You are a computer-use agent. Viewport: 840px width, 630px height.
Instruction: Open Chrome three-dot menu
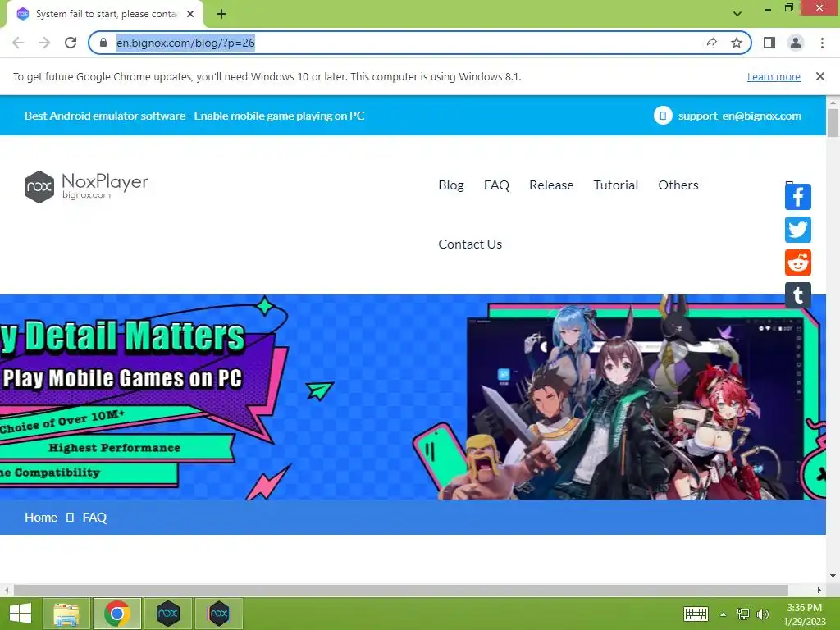click(x=822, y=43)
